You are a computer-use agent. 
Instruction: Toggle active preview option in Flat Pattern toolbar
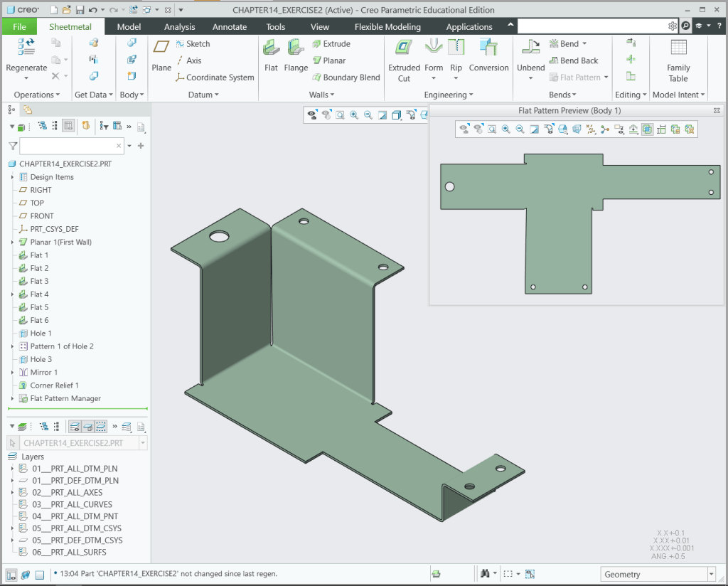point(647,129)
